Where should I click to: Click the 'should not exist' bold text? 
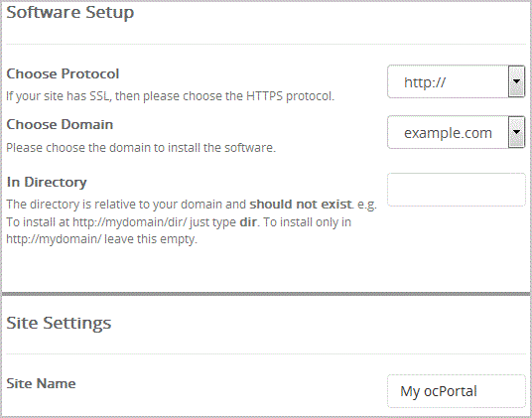click(301, 205)
